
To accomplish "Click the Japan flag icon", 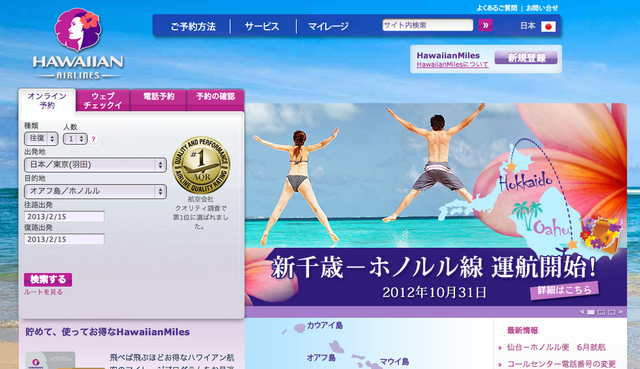I will (x=548, y=27).
